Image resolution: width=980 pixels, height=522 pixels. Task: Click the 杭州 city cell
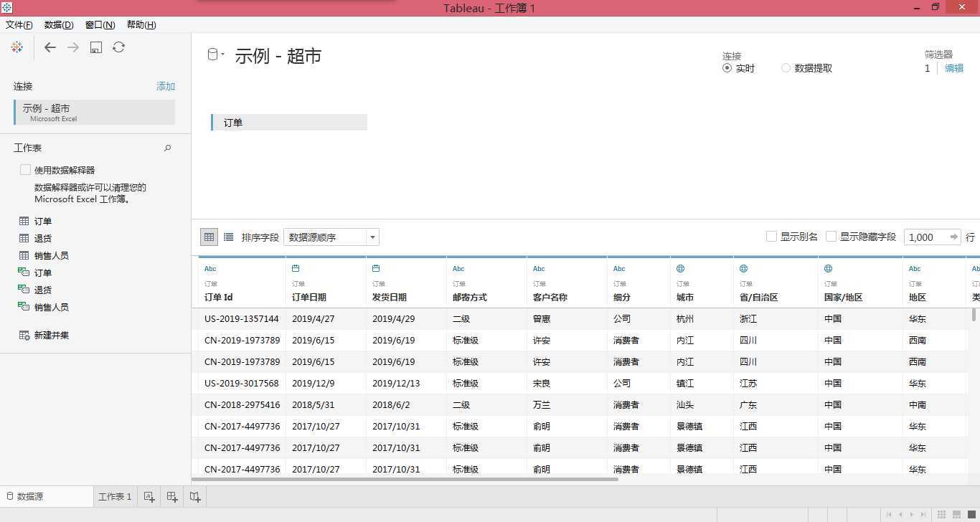(x=702, y=319)
